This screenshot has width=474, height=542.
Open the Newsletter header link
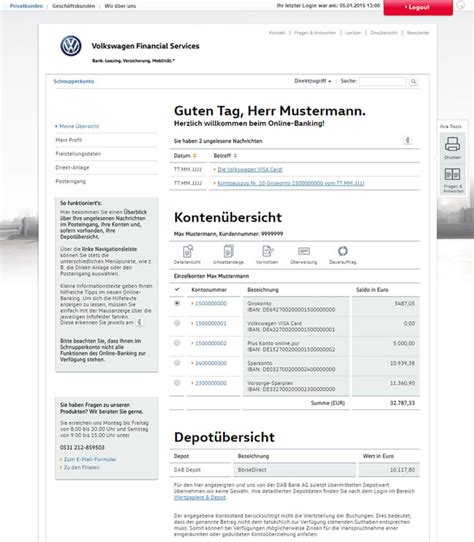418,33
